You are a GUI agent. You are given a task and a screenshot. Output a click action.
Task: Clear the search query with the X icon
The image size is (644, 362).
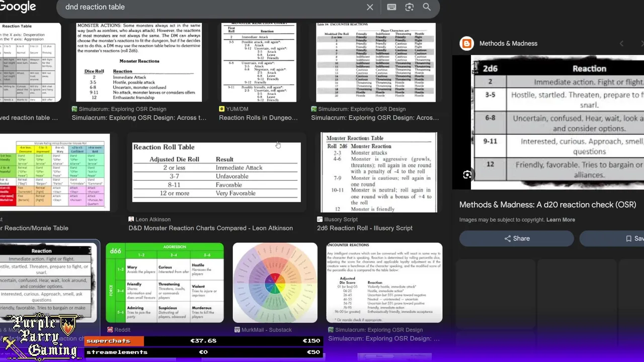370,7
